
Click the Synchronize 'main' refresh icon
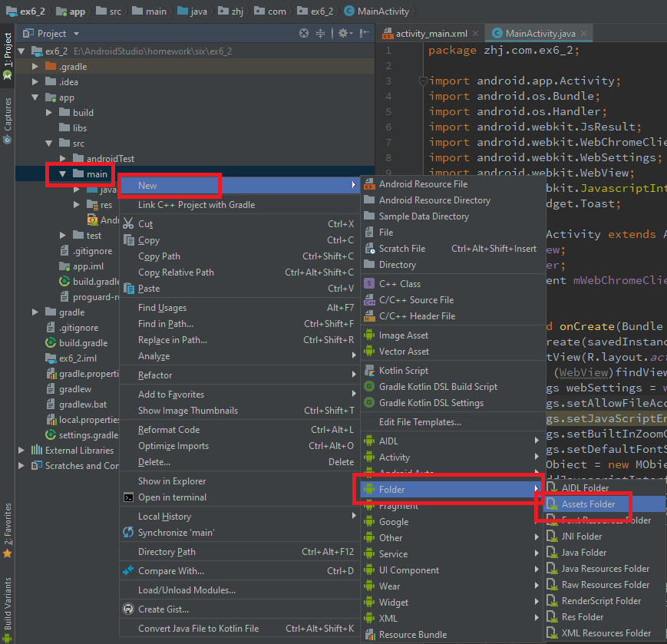pyautogui.click(x=128, y=532)
